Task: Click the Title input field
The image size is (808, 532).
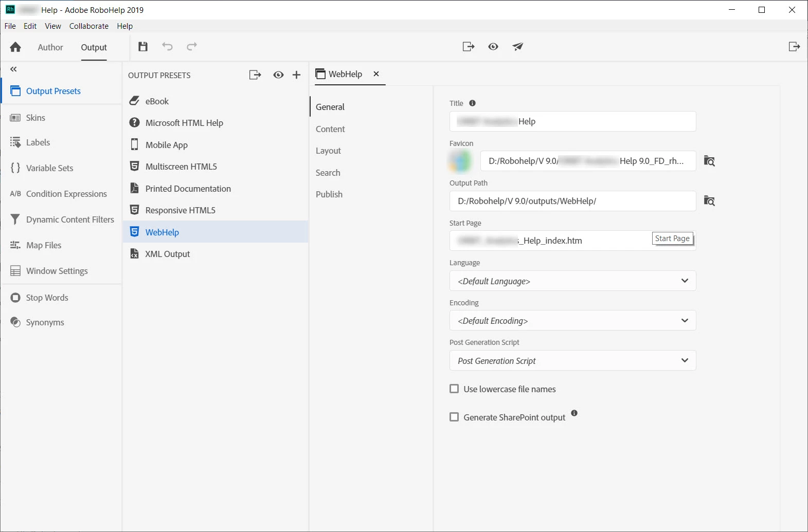Action: click(572, 121)
